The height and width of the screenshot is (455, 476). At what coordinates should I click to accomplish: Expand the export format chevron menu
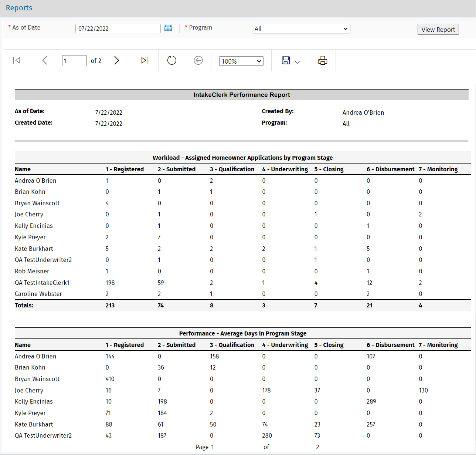point(297,62)
